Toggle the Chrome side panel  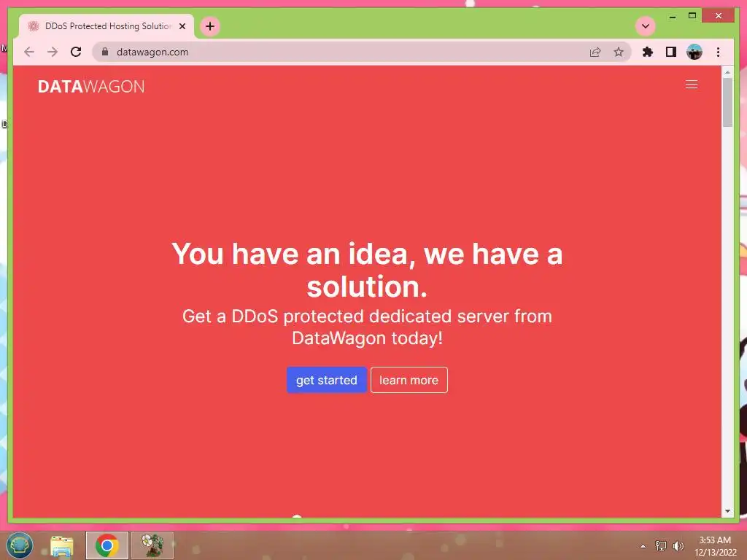(x=671, y=52)
